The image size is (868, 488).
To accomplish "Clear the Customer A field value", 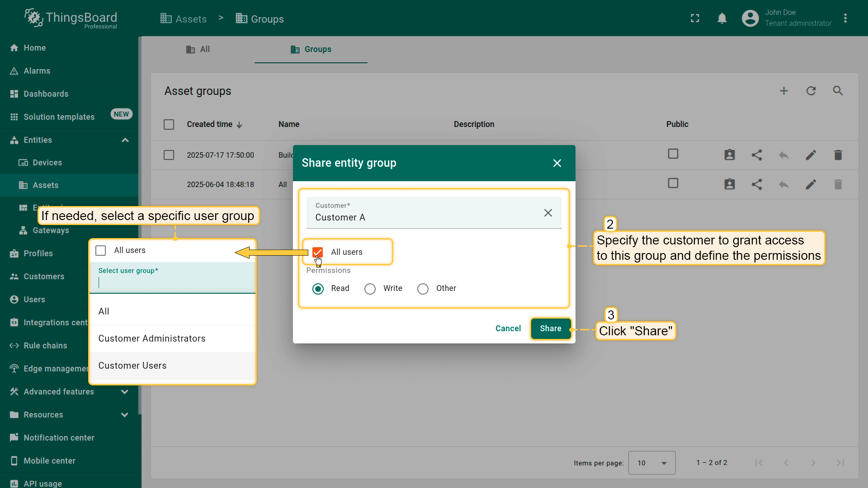I will tap(548, 213).
